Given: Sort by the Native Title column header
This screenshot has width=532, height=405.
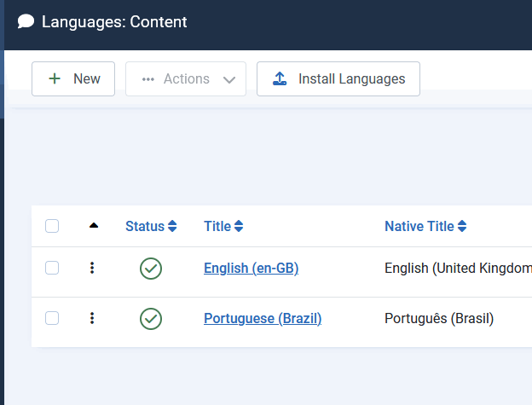Looking at the screenshot, I should pyautogui.click(x=419, y=227).
